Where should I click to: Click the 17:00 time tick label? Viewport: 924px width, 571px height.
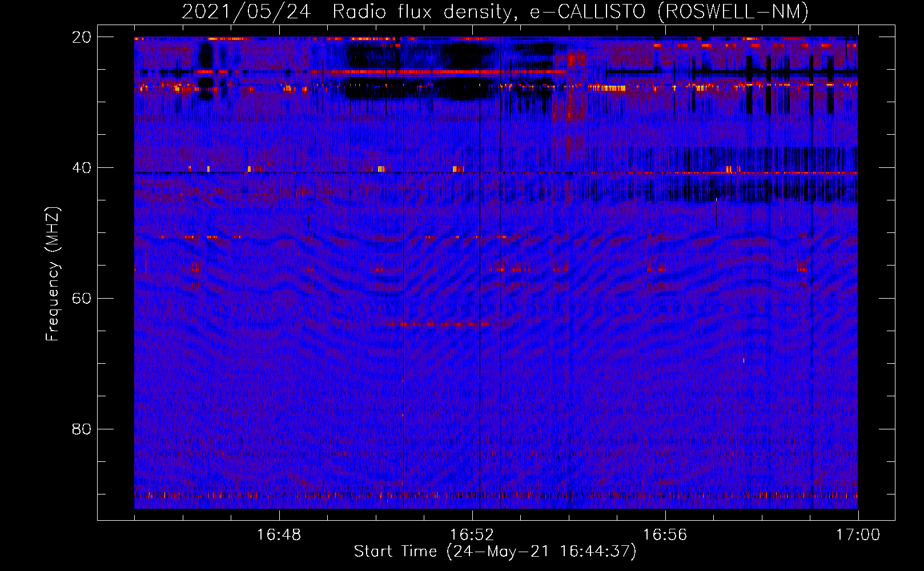point(858,535)
